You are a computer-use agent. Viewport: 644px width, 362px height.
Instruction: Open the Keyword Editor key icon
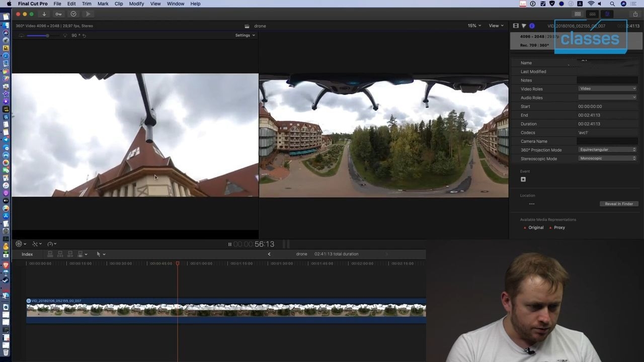click(58, 14)
